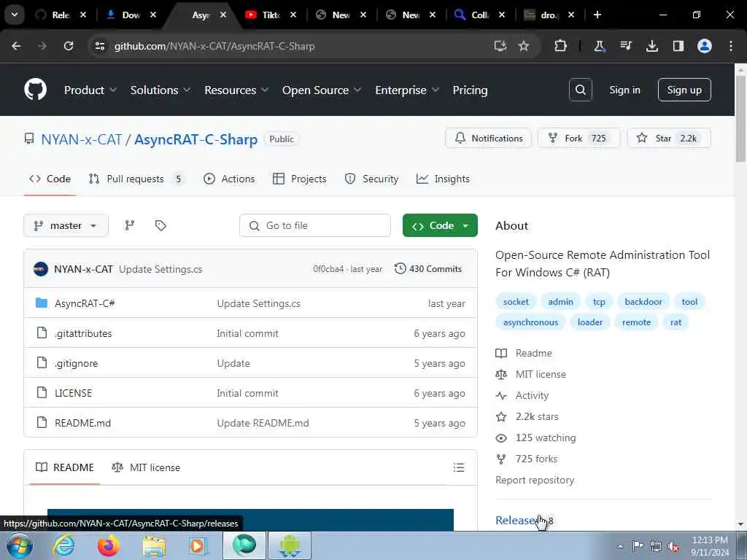Open the browser downloads icon

(x=651, y=46)
